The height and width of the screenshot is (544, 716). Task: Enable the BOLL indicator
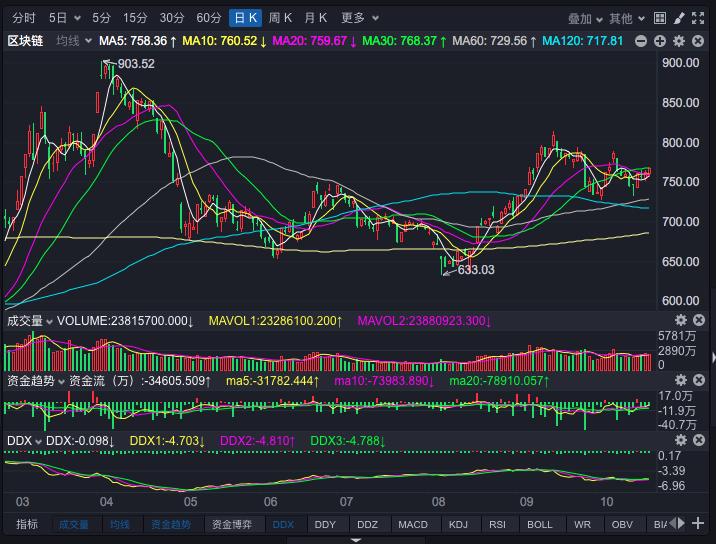(x=540, y=524)
